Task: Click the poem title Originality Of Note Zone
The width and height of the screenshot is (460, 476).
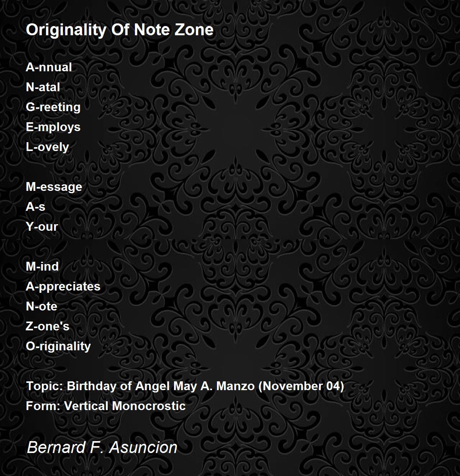Action: click(x=120, y=30)
